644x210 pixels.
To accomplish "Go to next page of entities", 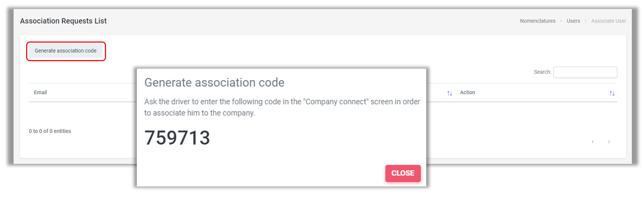I will point(609,142).
